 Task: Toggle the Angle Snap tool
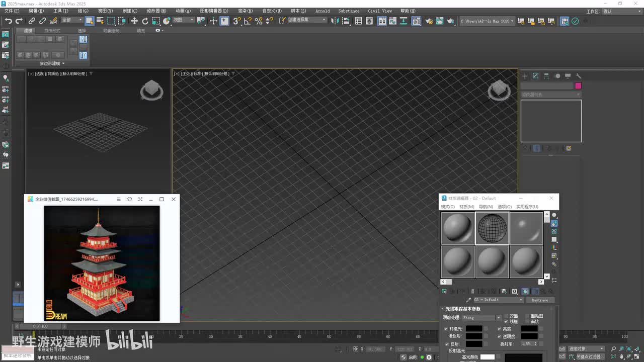click(248, 21)
